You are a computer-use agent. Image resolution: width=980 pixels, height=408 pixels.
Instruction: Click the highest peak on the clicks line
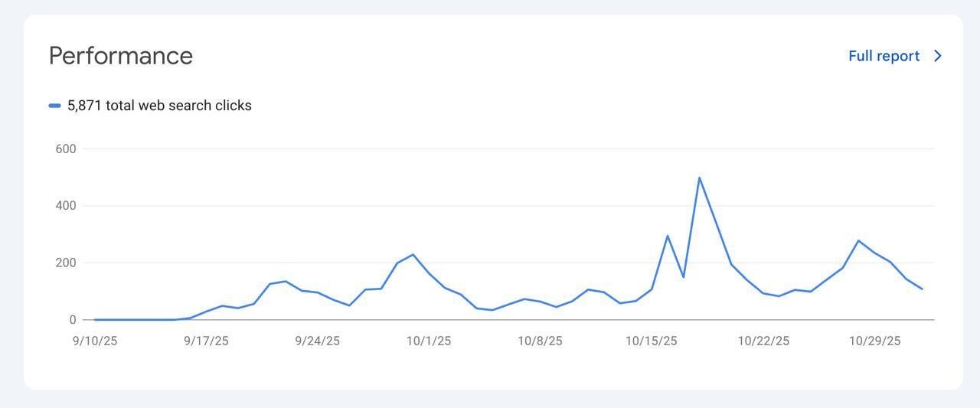[699, 178]
